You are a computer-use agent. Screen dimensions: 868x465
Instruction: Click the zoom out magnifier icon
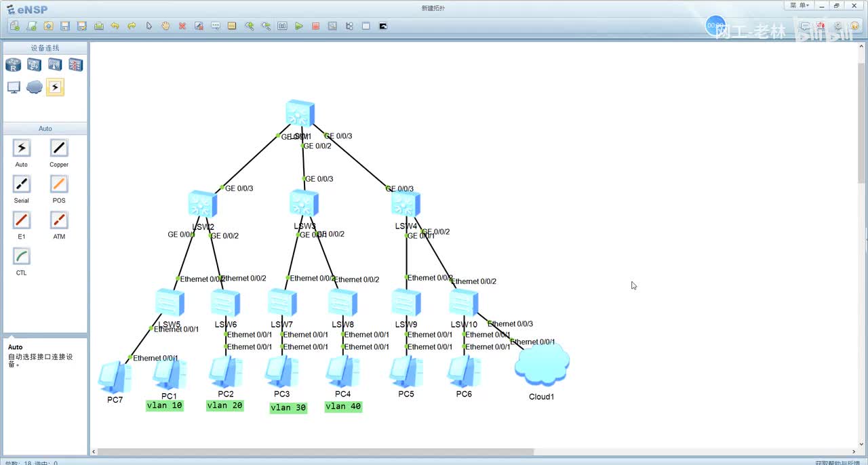[266, 26]
